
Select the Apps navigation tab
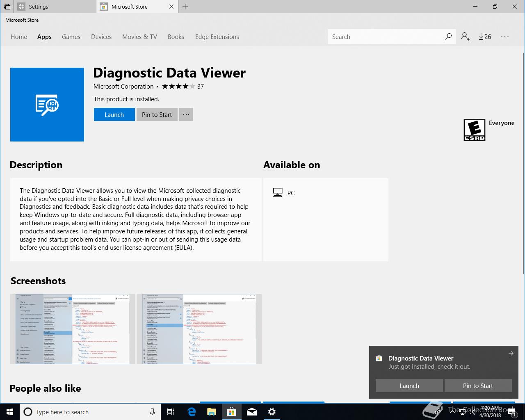[x=44, y=37]
